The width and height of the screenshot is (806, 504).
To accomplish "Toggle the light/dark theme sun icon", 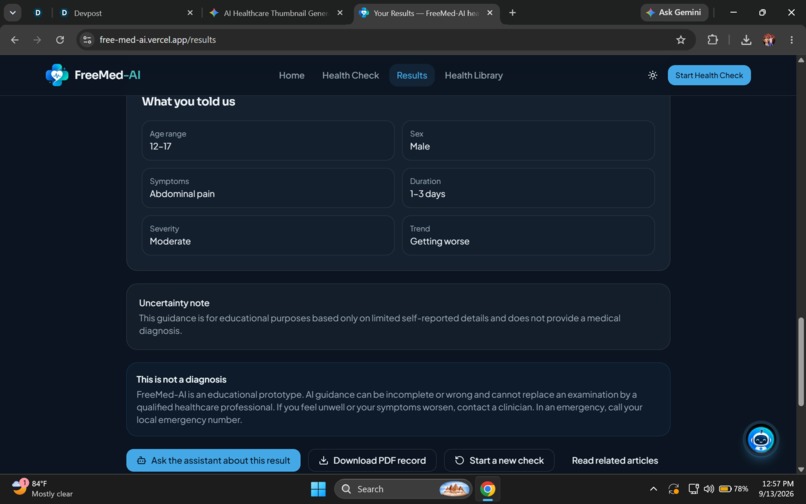I will point(652,75).
